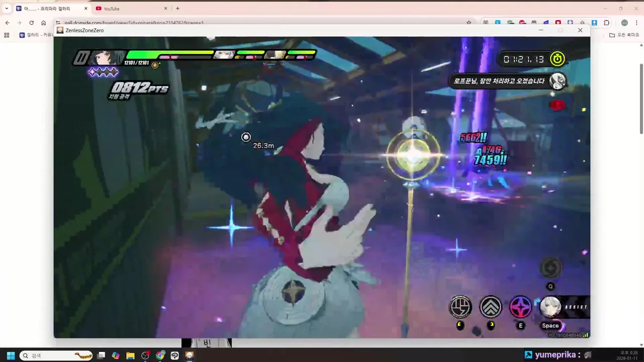This screenshot has height=362, width=644.
Task: Open the 모든 북마크 bookmarks folder
Action: 624,35
